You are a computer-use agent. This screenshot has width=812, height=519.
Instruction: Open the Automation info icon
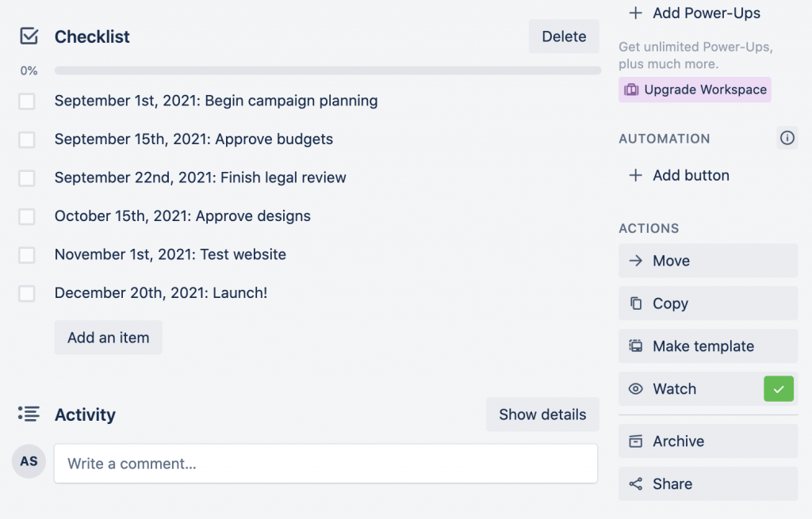pos(787,138)
